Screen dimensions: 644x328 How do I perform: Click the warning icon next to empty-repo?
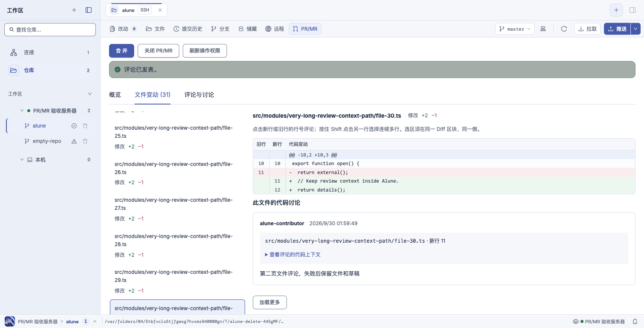point(74,141)
